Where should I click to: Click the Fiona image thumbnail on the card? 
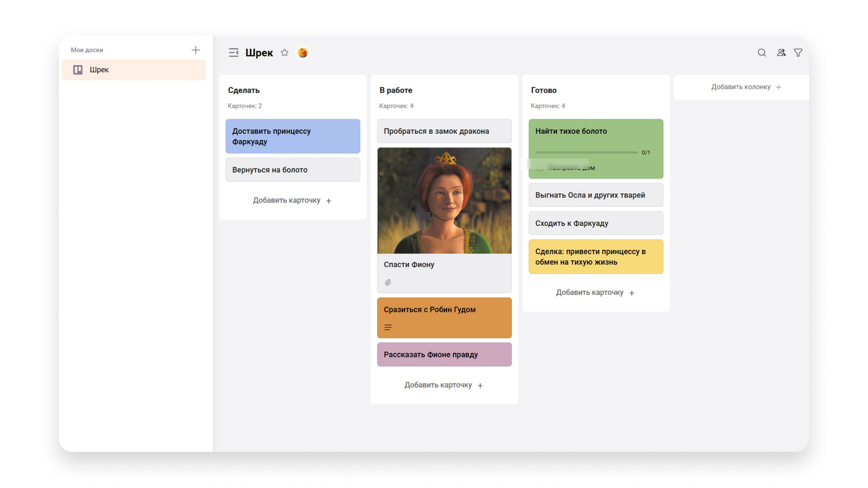coord(444,201)
